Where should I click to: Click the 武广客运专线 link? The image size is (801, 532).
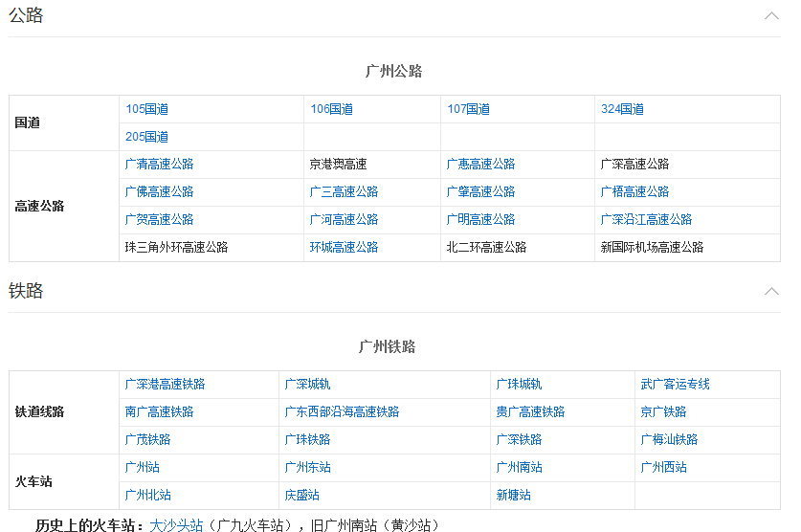pos(675,385)
